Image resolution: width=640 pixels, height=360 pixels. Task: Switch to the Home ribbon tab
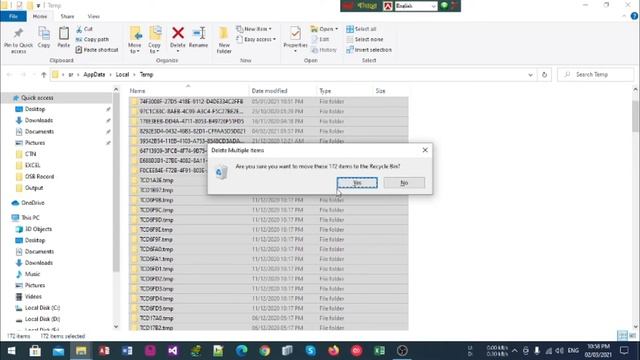(40, 16)
